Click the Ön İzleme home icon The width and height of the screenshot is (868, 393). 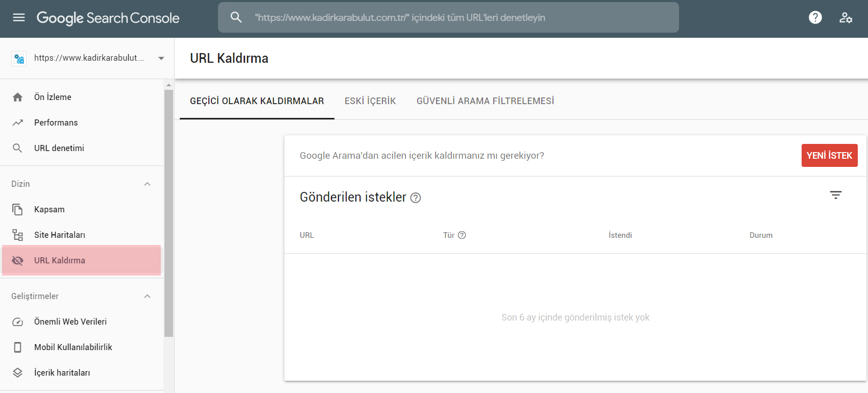pos(17,97)
